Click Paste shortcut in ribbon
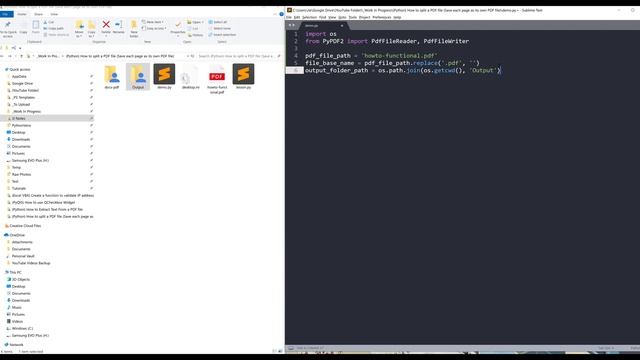The image size is (640, 360). pyautogui.click(x=56, y=35)
